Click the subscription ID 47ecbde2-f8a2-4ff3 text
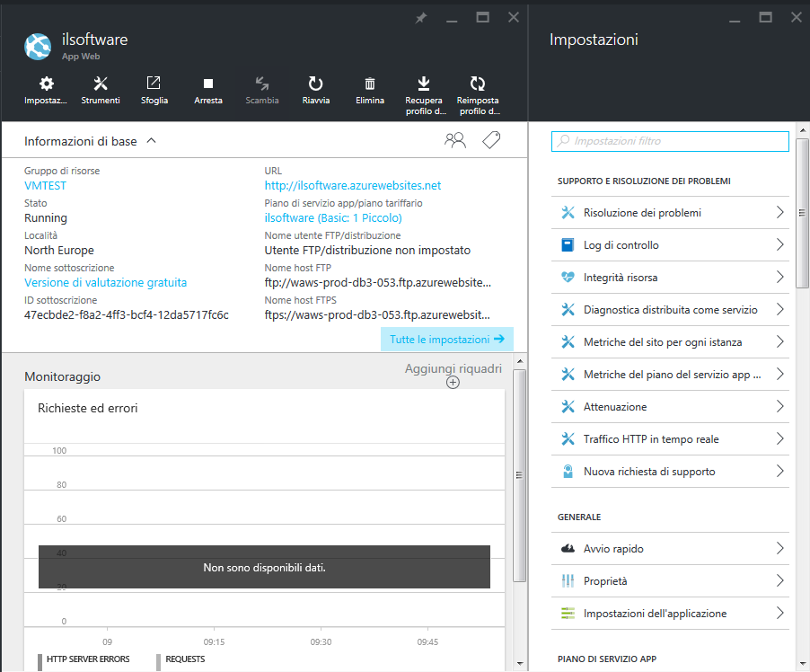Image resolution: width=810 pixels, height=672 pixels. 127,314
